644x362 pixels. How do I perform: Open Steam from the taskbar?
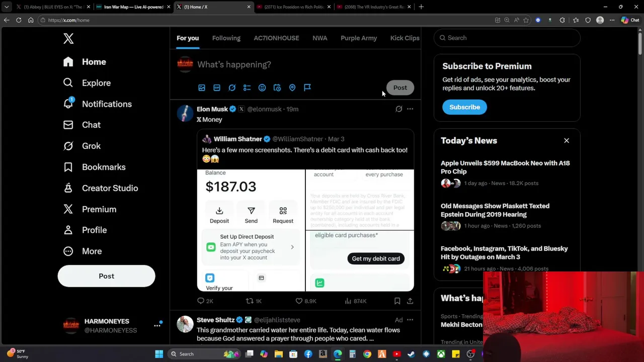pyautogui.click(x=412, y=354)
